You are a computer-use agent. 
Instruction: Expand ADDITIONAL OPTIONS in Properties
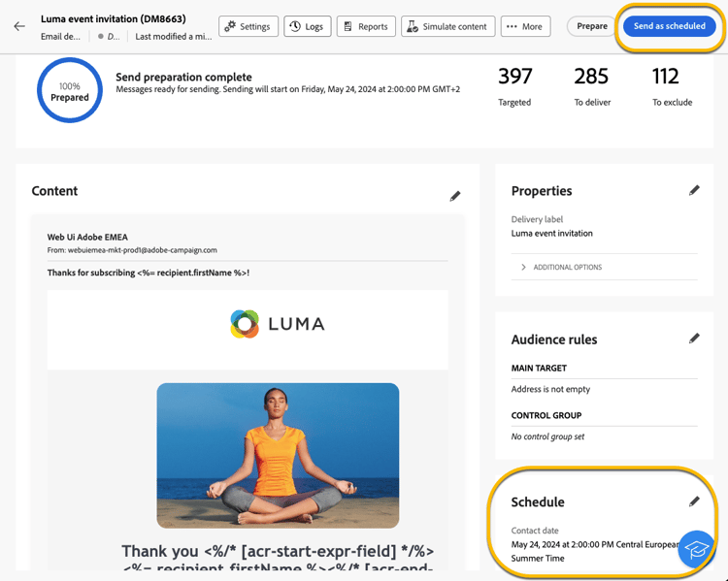click(604, 267)
